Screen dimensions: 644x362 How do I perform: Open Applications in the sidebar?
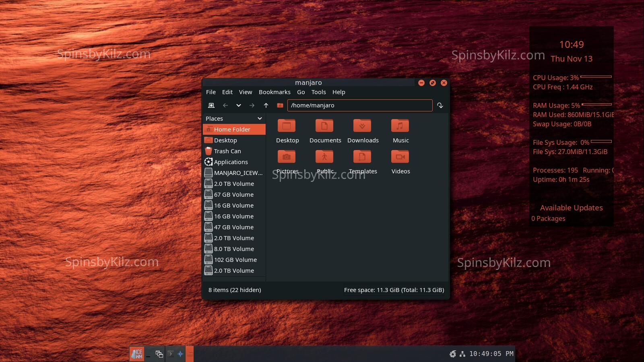pyautogui.click(x=231, y=162)
